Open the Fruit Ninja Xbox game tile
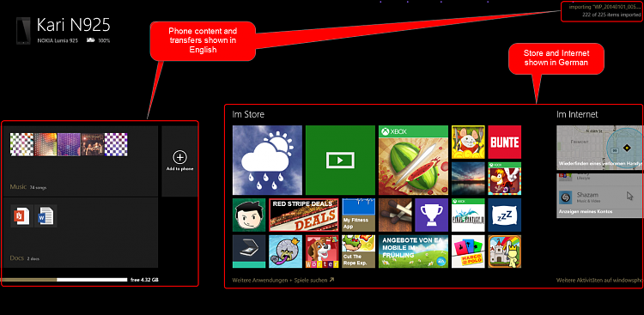The width and height of the screenshot is (644, 315). [413, 161]
